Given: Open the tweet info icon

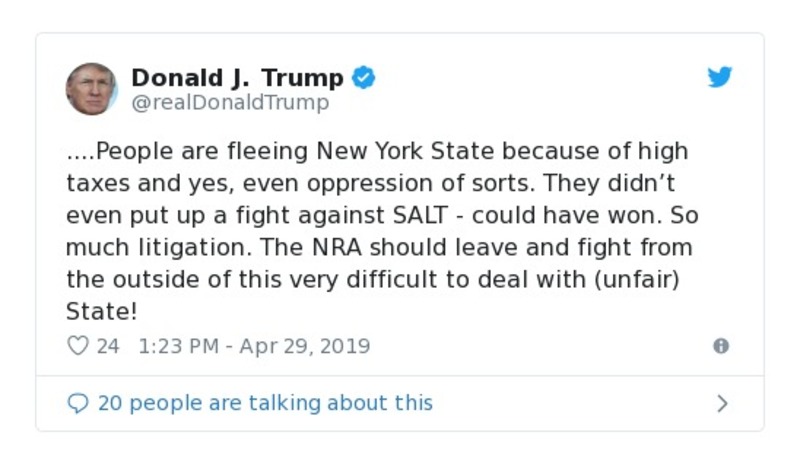Looking at the screenshot, I should tap(720, 346).
